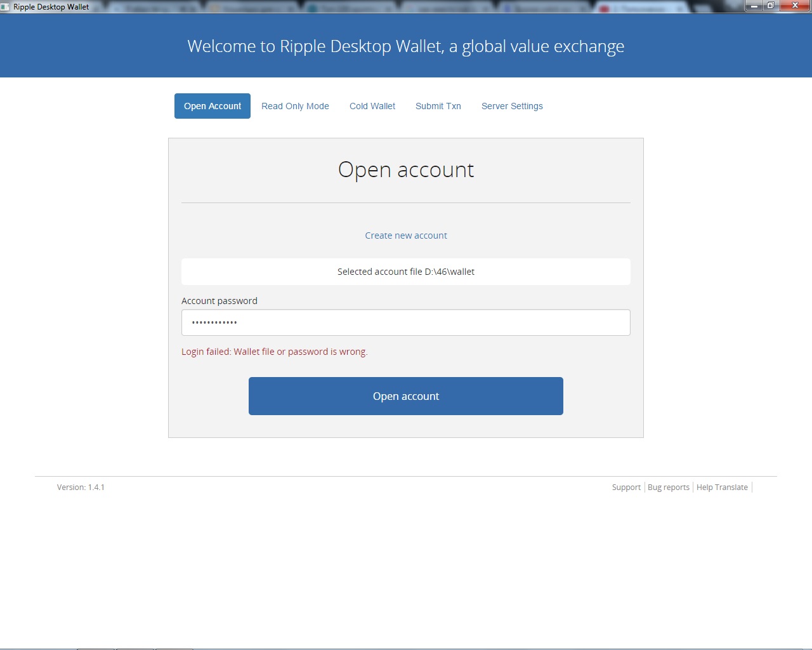Go to the Cold Wallet tab
This screenshot has width=812, height=650.
[372, 106]
